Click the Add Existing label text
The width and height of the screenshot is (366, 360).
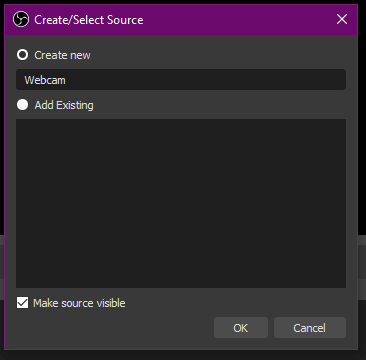pyautogui.click(x=64, y=105)
